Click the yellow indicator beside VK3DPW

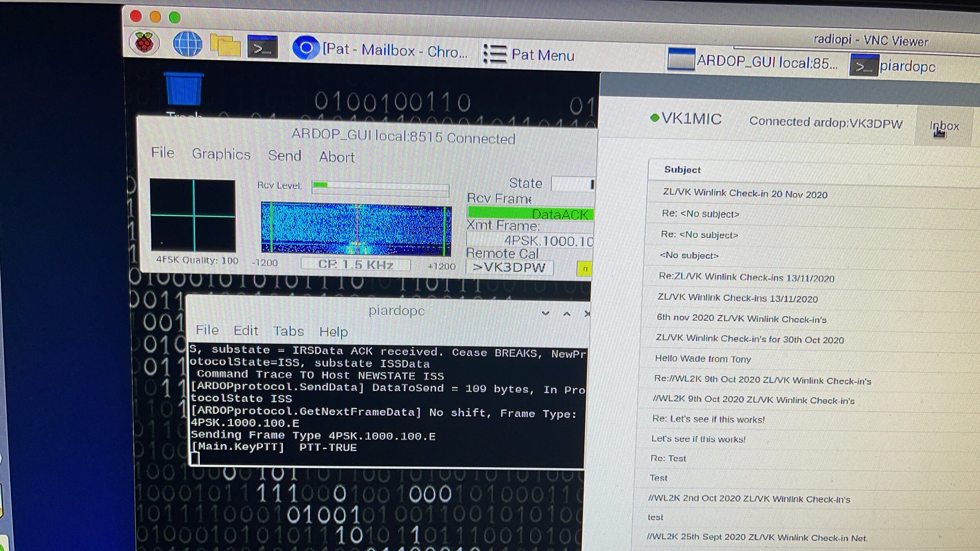click(x=584, y=269)
